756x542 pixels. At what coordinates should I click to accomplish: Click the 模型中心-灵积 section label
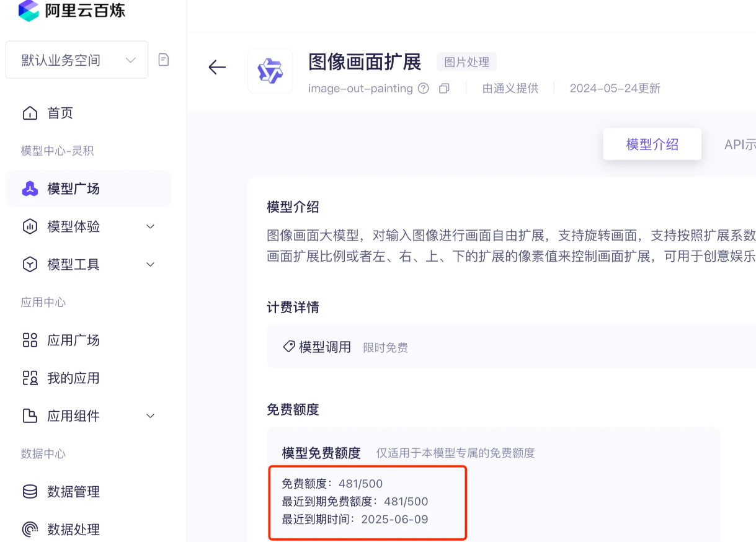pos(58,151)
